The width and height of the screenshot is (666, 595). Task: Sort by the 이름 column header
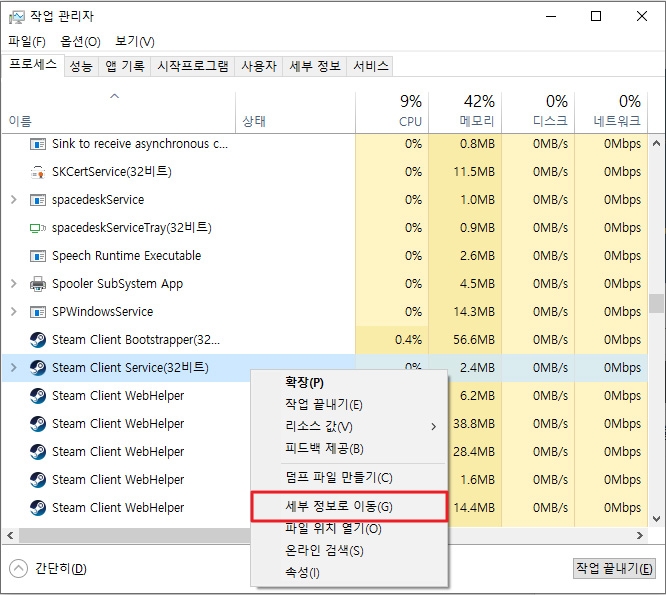[x=118, y=112]
